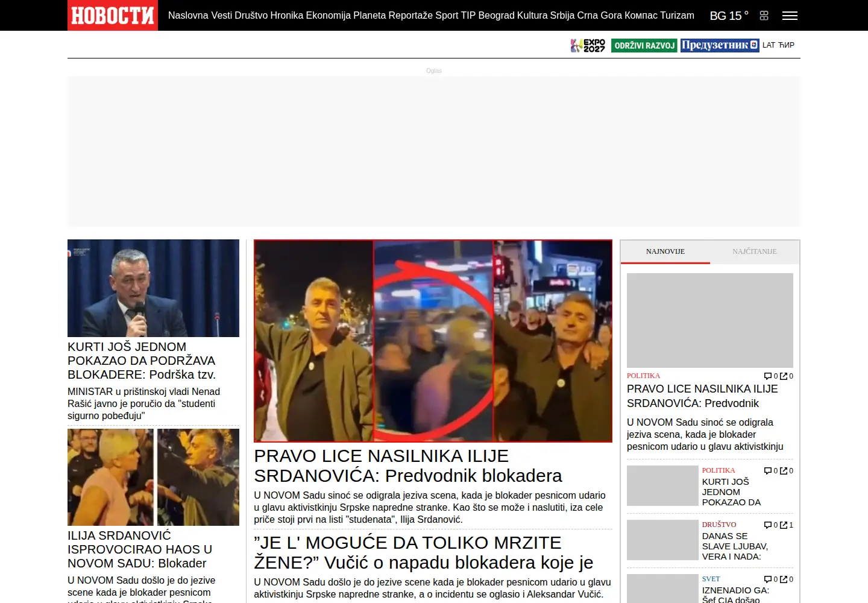This screenshot has height=603, width=868.
Task: Open the EXPO 2027 logo link
Action: (588, 45)
